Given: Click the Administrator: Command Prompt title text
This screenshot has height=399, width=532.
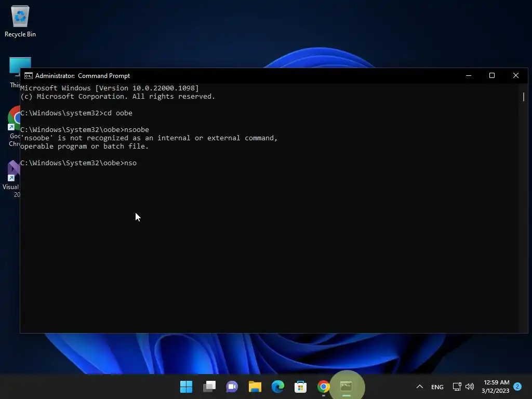Looking at the screenshot, I should click(83, 76).
